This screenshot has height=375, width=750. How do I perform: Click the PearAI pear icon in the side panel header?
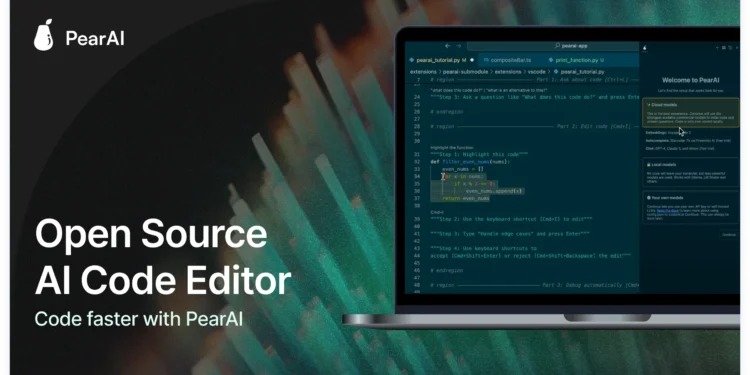[x=644, y=48]
